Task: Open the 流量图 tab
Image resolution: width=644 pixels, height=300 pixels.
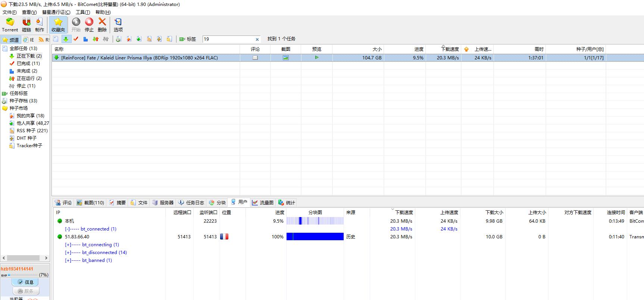Action: pos(263,202)
